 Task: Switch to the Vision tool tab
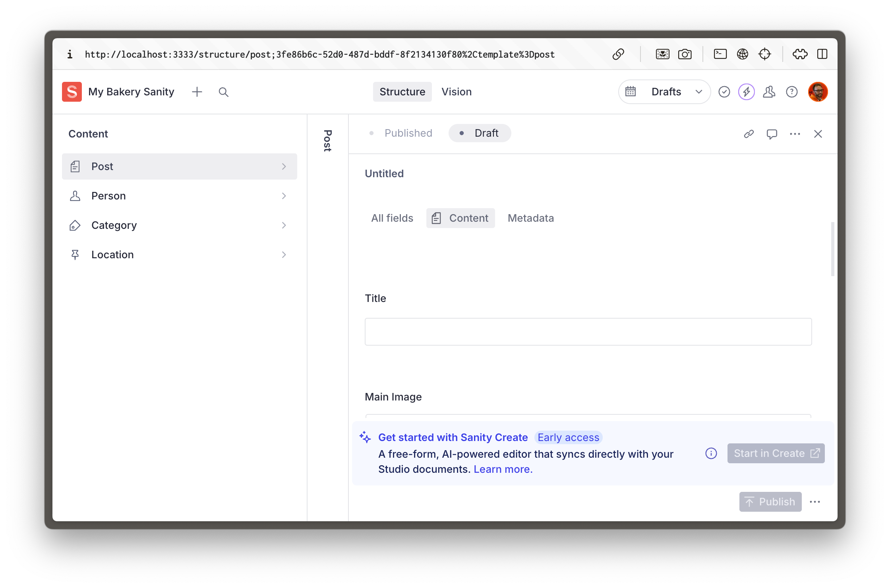pyautogui.click(x=457, y=92)
